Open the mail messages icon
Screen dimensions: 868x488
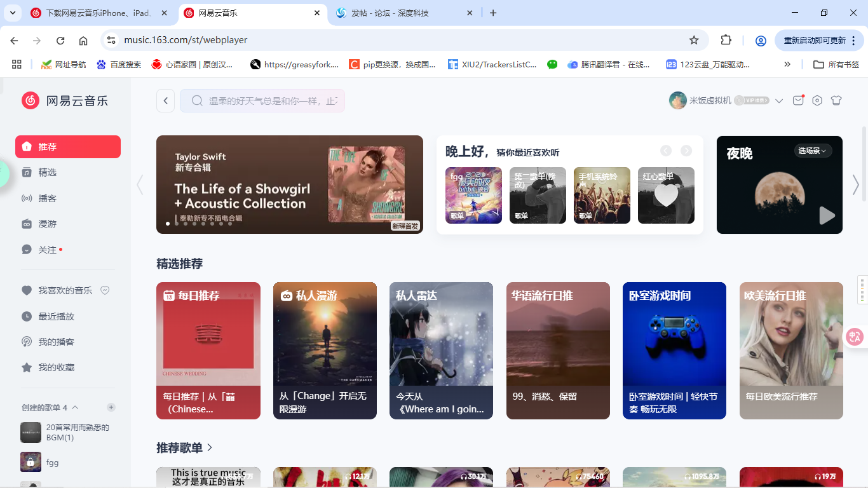pyautogui.click(x=798, y=100)
